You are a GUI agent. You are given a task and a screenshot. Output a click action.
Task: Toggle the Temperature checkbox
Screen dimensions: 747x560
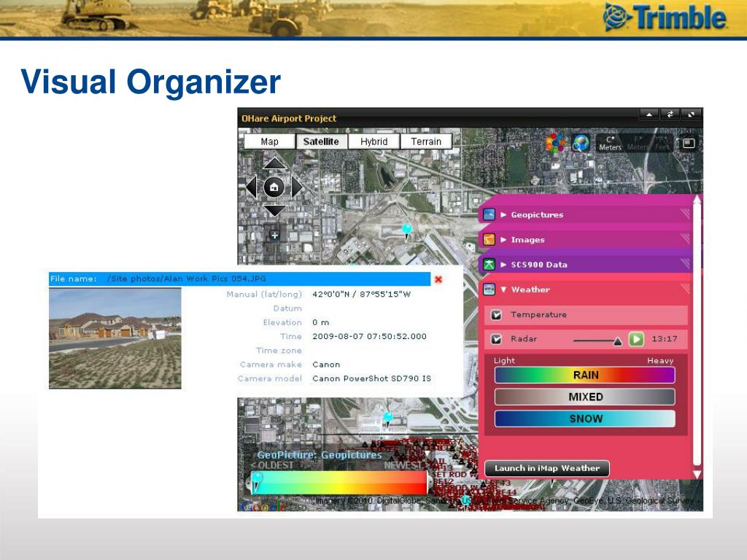[x=496, y=315]
